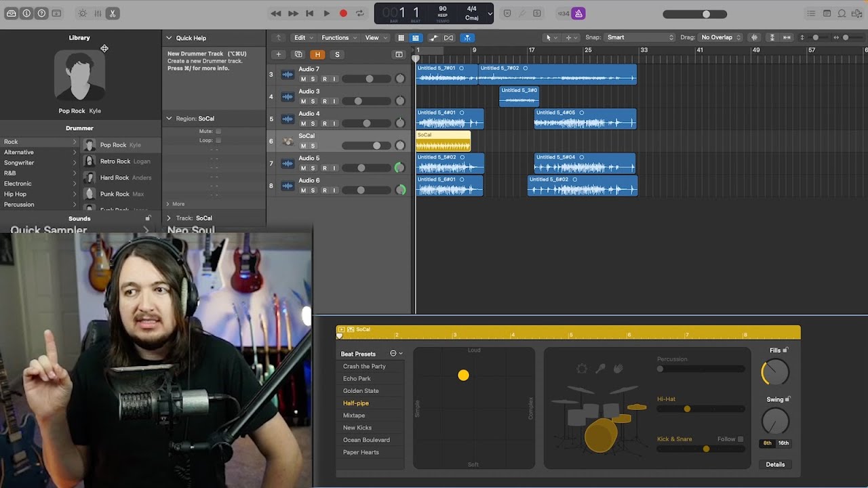Toggle the Quick Help question button
The height and width of the screenshot is (488, 868).
[x=41, y=13]
